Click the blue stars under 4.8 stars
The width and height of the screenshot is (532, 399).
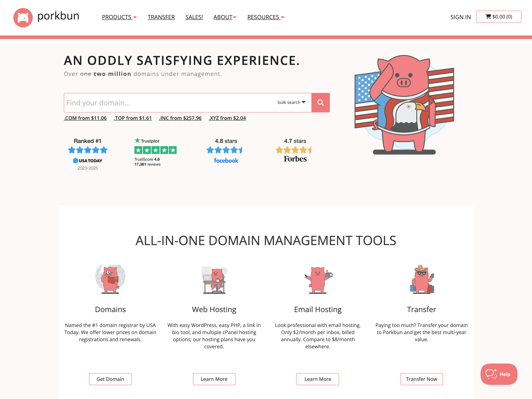(224, 150)
